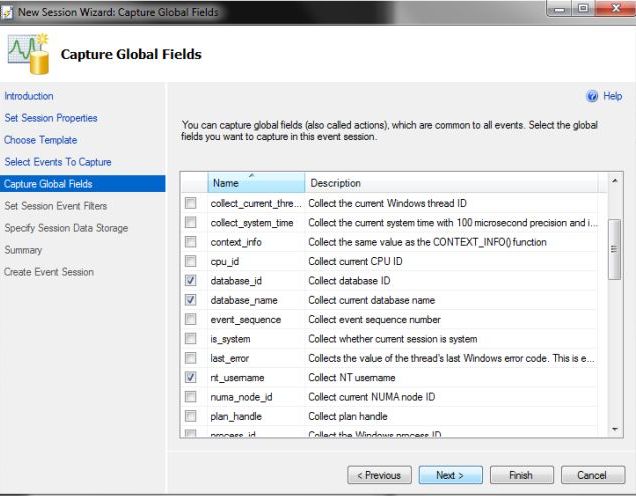Go back with the Previous button
Viewport: 636px width, 496px height.
(x=378, y=475)
